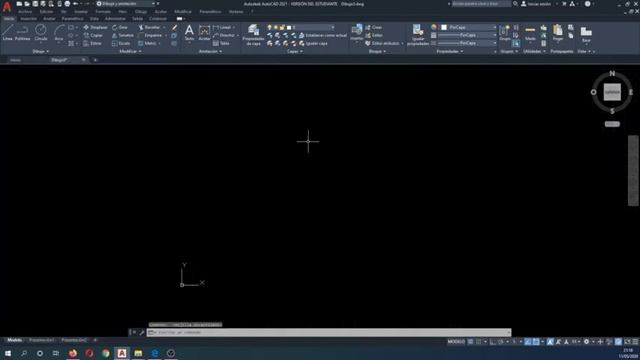Click the Igualar capa button
The height and width of the screenshot is (360, 640).
tap(313, 43)
